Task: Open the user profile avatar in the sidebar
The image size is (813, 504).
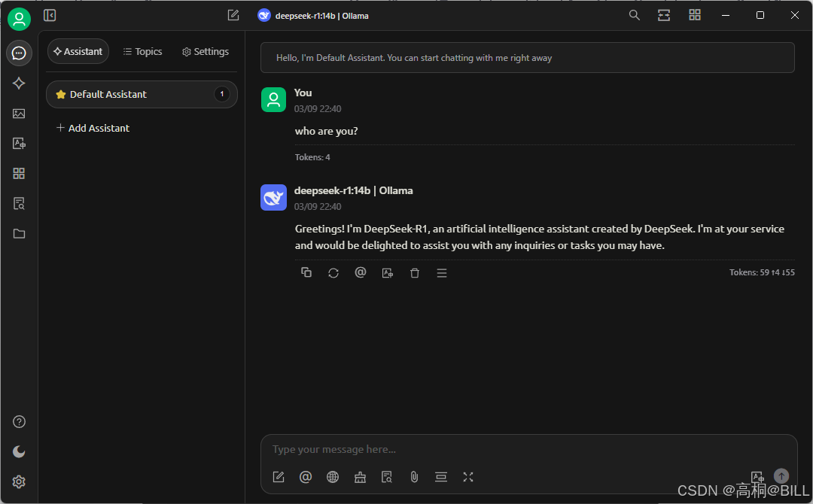Action: click(19, 19)
